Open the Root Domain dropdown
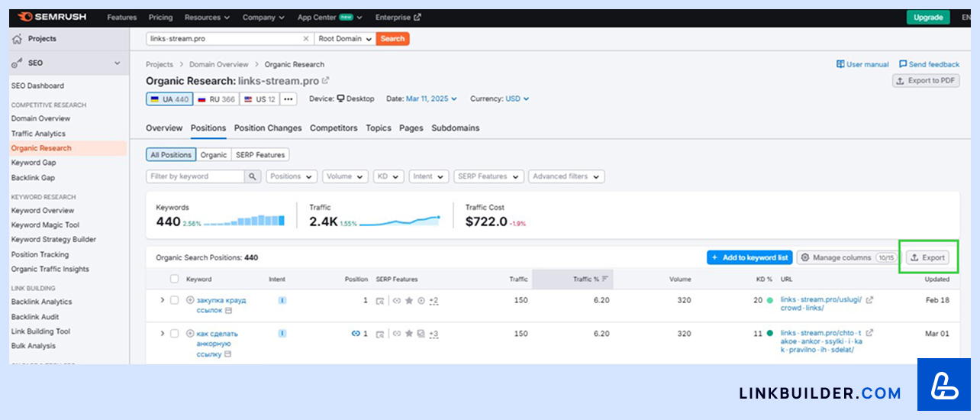The image size is (980, 420). tap(345, 38)
